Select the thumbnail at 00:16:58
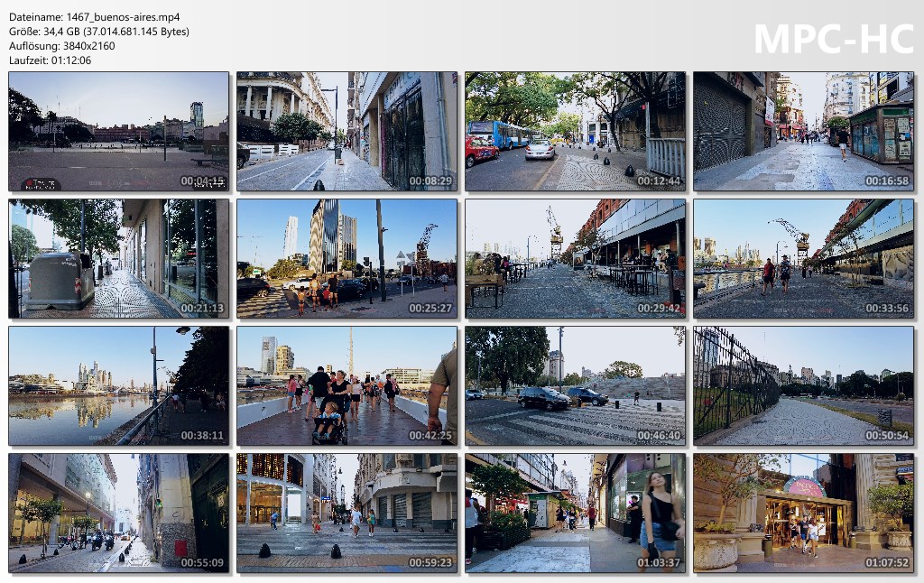This screenshot has height=583, width=924. click(803, 132)
